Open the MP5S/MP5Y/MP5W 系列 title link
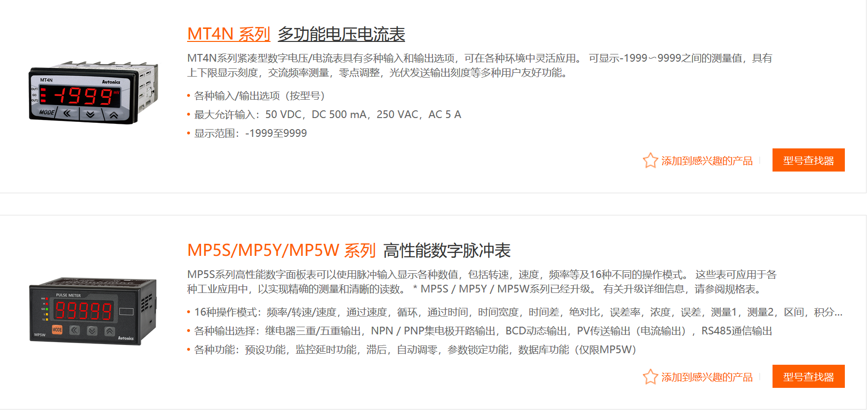Viewport: 868px width, 411px height. 281,251
